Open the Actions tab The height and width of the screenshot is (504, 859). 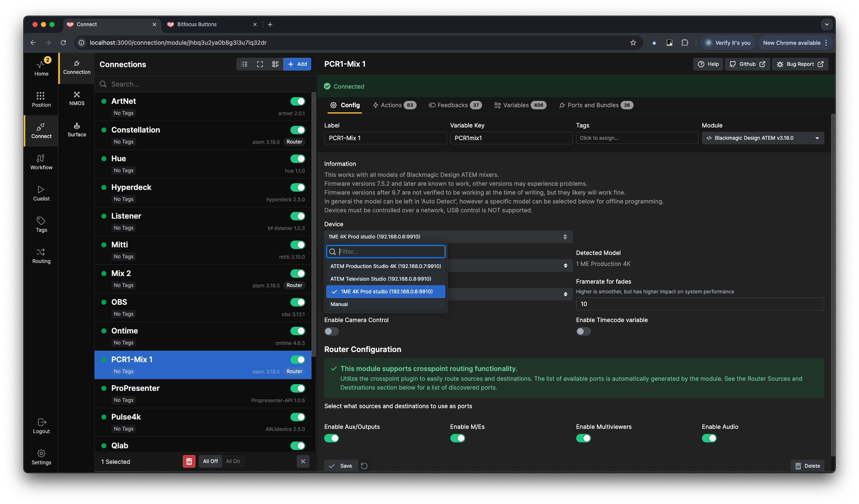tap(394, 105)
